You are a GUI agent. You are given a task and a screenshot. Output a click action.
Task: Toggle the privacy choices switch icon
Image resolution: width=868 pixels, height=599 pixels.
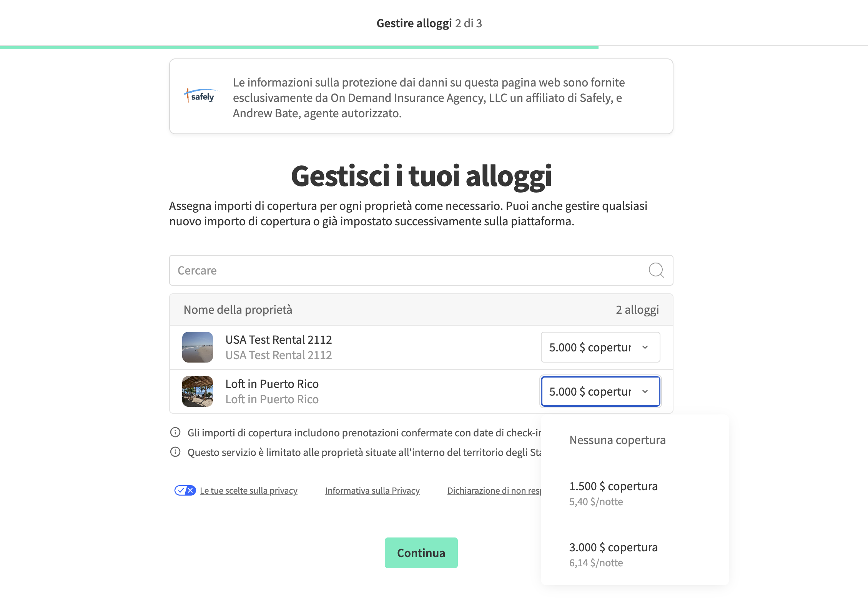pos(185,491)
